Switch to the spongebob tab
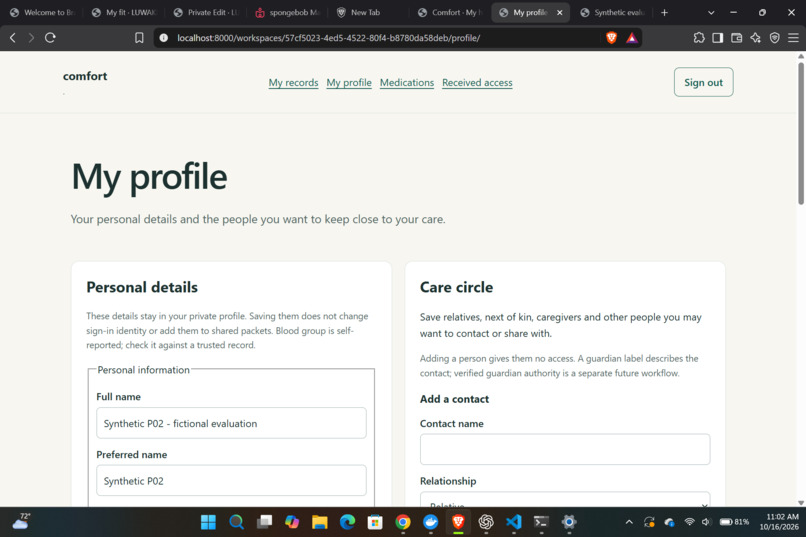Screen dimensions: 806x537 (x=288, y=12)
